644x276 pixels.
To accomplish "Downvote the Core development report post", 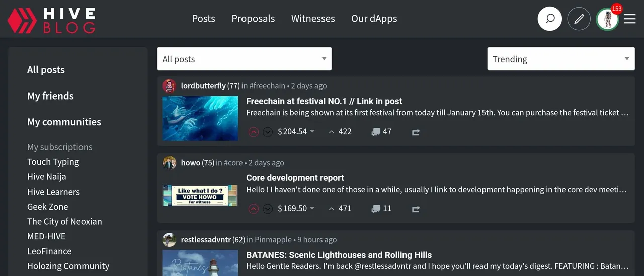I will click(268, 209).
